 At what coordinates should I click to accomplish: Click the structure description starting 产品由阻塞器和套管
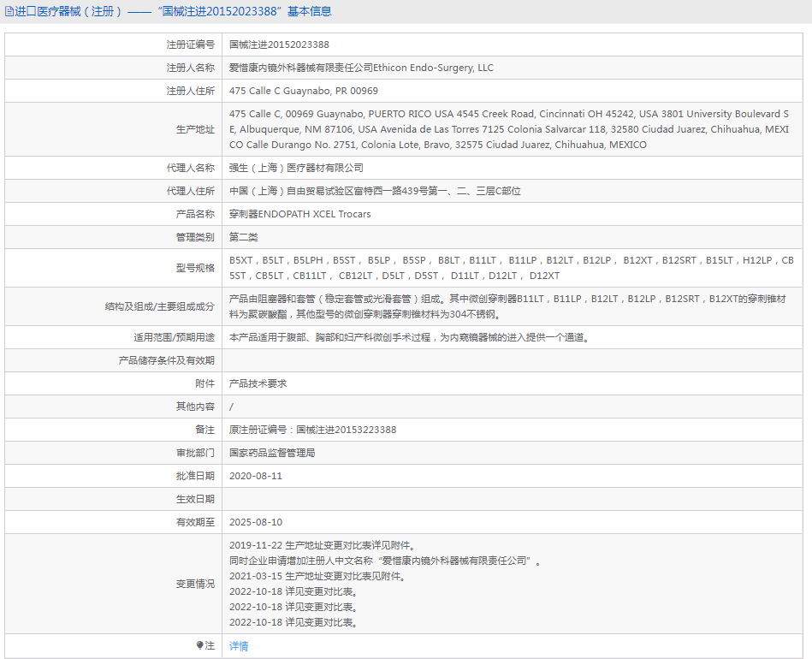pos(508,306)
